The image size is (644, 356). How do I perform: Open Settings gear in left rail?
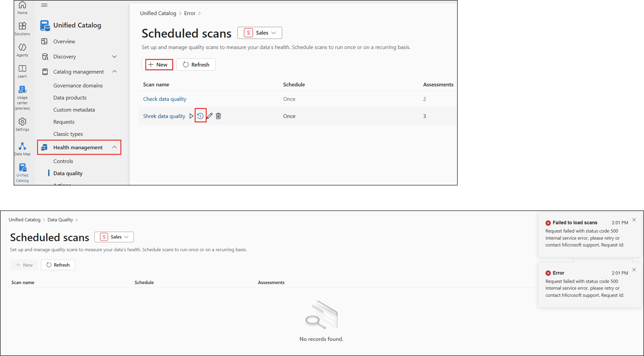click(x=22, y=124)
